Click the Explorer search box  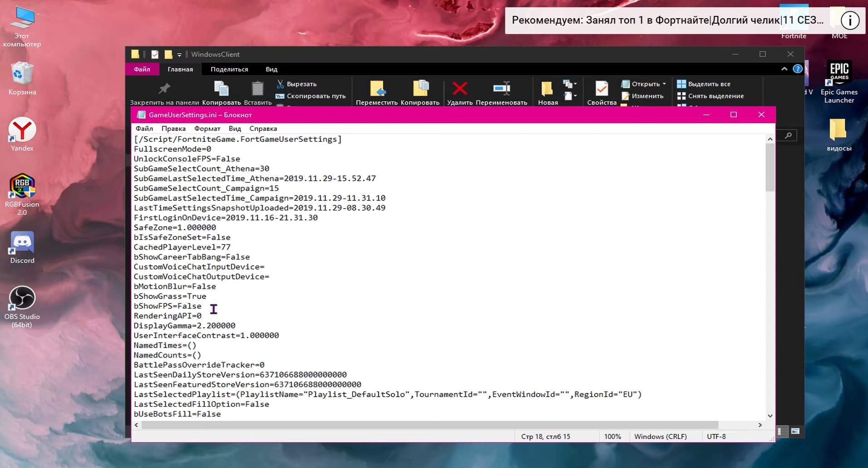tap(788, 135)
